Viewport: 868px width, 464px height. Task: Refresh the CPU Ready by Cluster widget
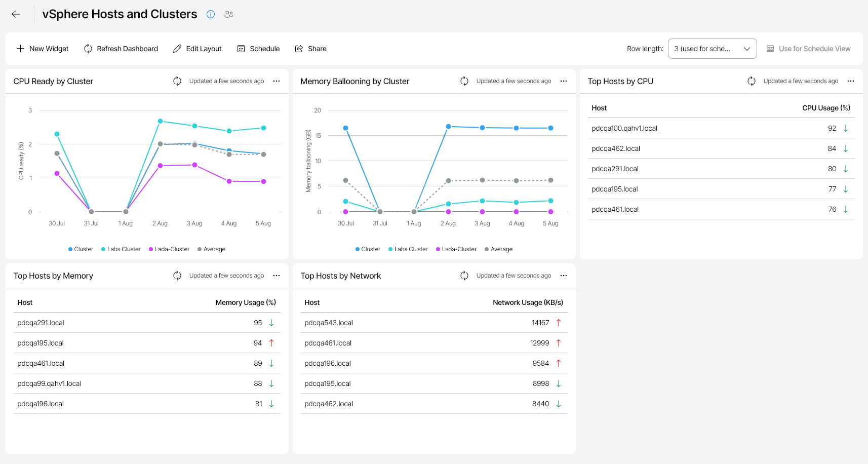pos(177,81)
